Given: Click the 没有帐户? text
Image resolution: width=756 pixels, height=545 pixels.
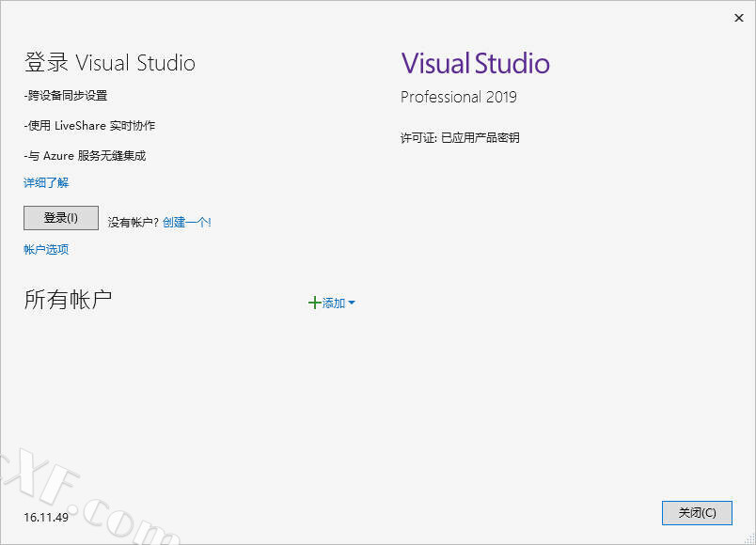Looking at the screenshot, I should (134, 222).
